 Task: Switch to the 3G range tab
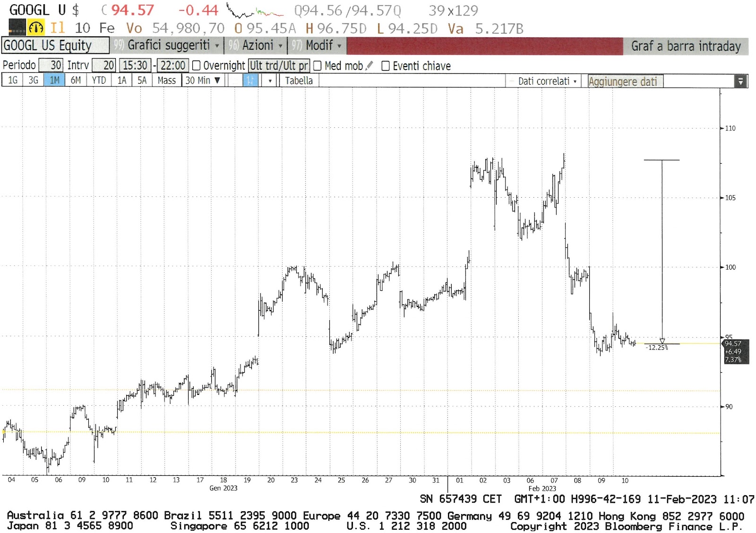(33, 80)
